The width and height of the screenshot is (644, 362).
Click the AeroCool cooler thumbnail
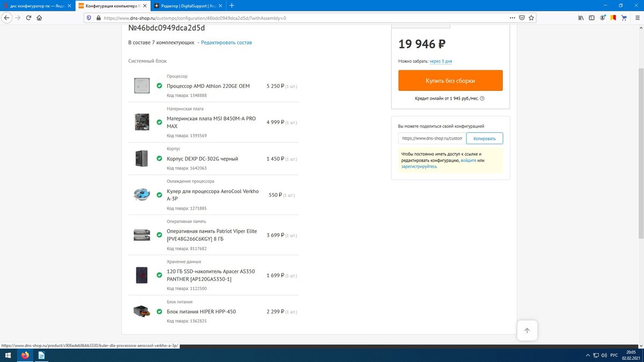[142, 195]
